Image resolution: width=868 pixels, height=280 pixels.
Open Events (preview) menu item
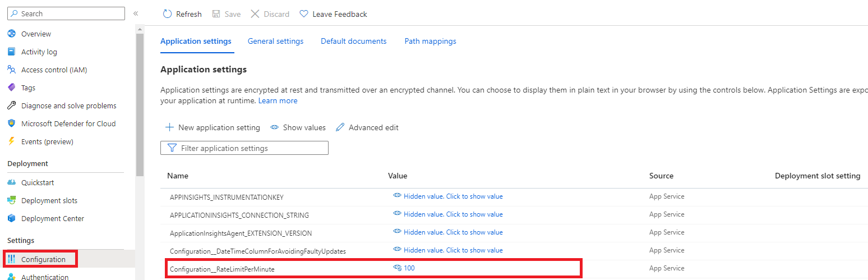click(47, 141)
